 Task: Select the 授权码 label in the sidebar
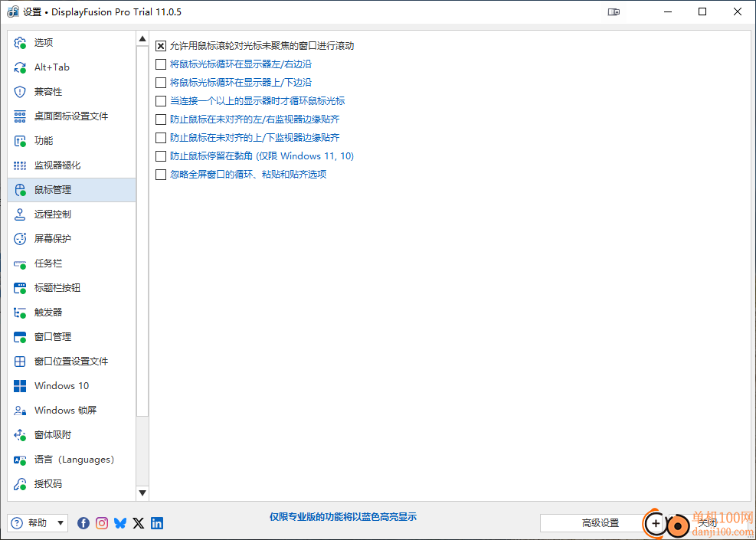point(48,484)
